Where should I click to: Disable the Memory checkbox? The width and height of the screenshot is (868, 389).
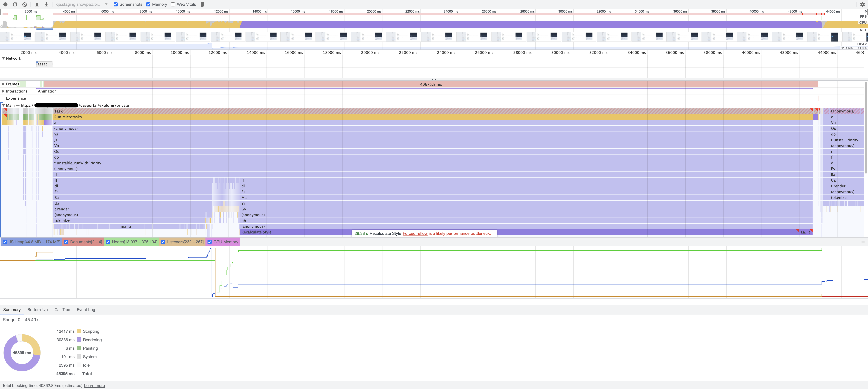[x=148, y=4]
